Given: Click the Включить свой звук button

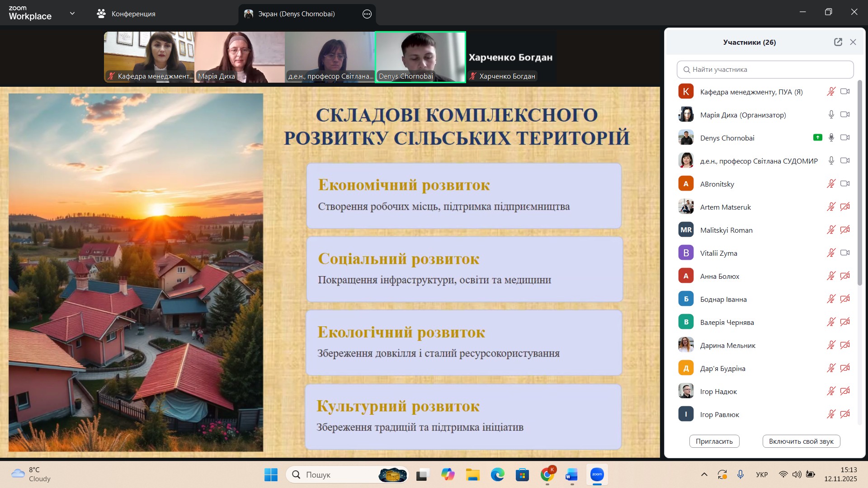Looking at the screenshot, I should (801, 441).
